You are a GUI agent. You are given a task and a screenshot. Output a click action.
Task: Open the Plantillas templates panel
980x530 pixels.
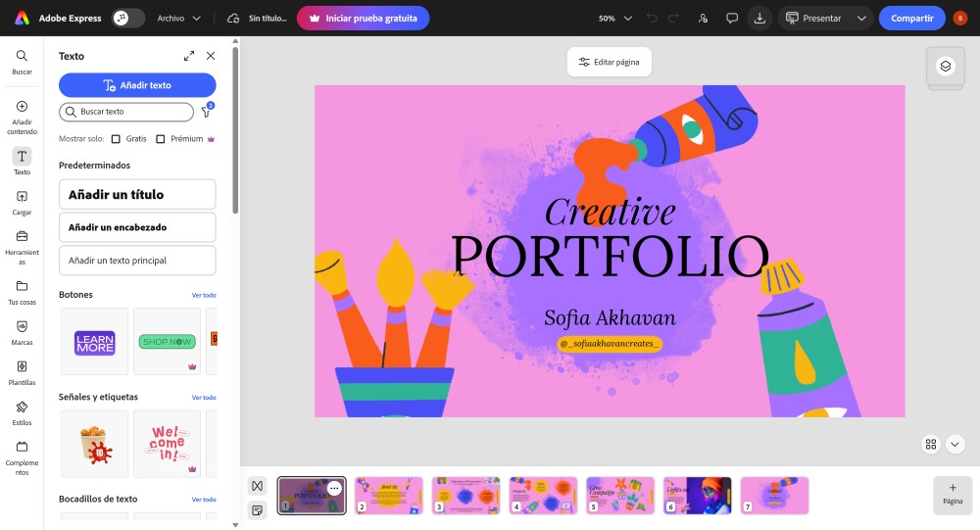[x=22, y=372]
